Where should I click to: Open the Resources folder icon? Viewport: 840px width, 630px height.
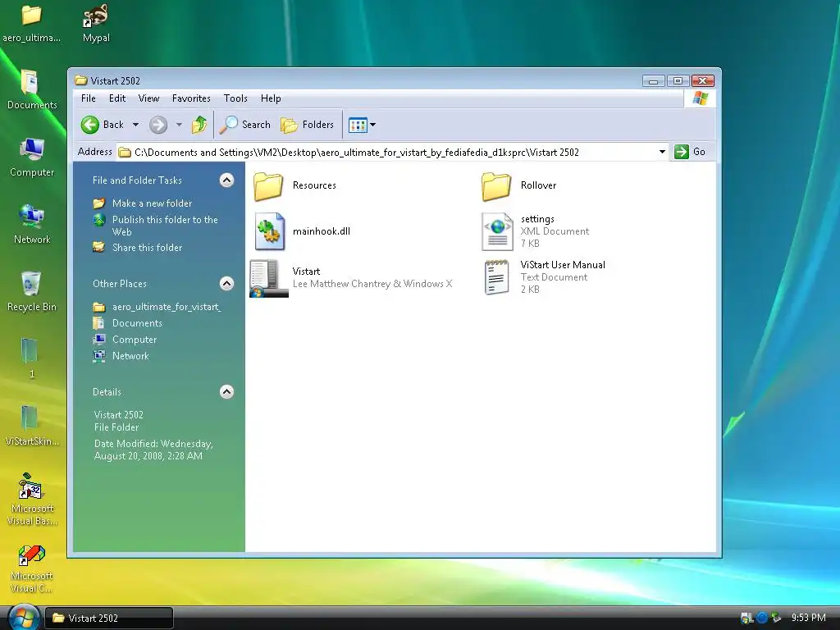click(x=268, y=186)
